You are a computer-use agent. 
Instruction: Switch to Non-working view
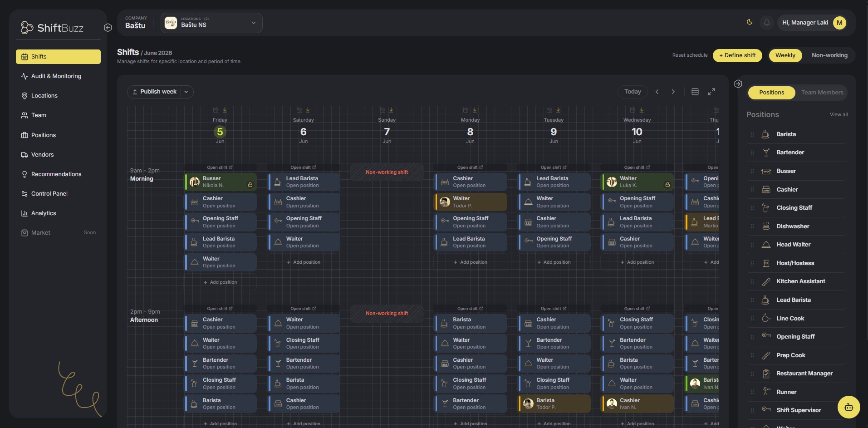click(x=829, y=55)
